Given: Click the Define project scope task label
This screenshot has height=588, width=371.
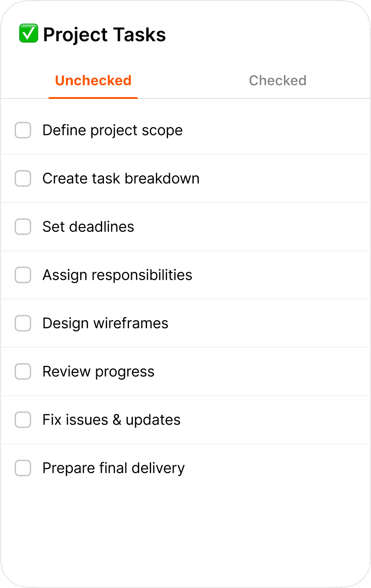Looking at the screenshot, I should [112, 130].
